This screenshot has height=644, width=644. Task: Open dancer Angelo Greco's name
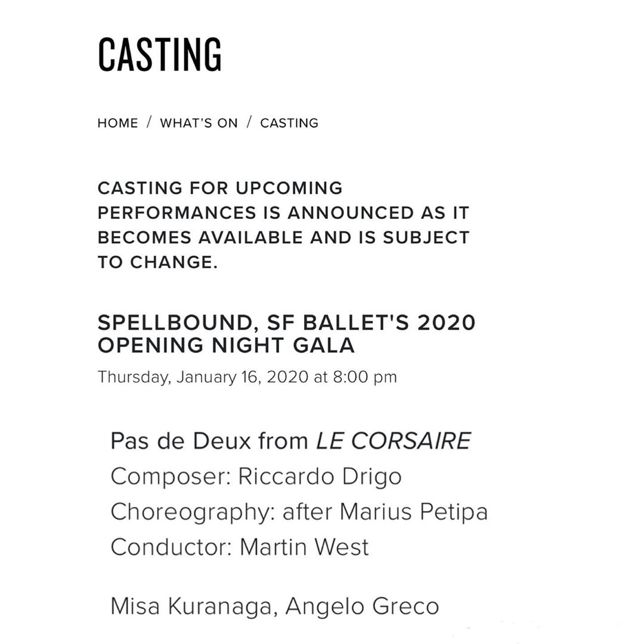pyautogui.click(x=362, y=606)
